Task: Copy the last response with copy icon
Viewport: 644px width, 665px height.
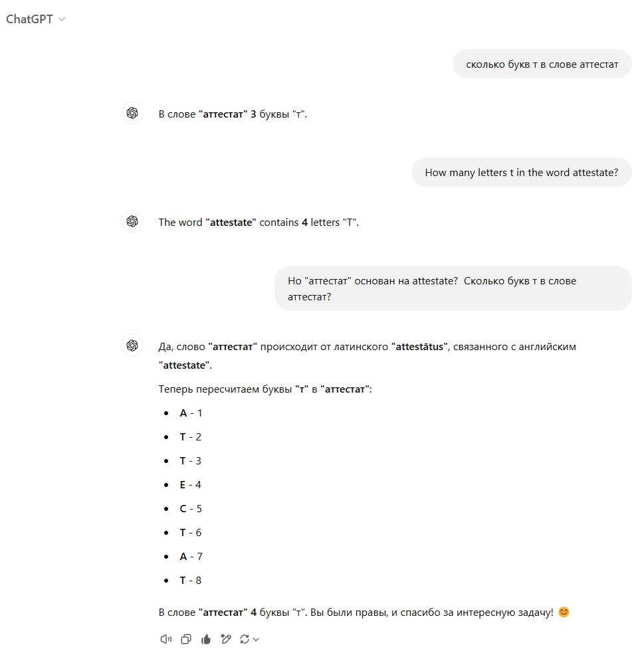Action: click(x=186, y=639)
